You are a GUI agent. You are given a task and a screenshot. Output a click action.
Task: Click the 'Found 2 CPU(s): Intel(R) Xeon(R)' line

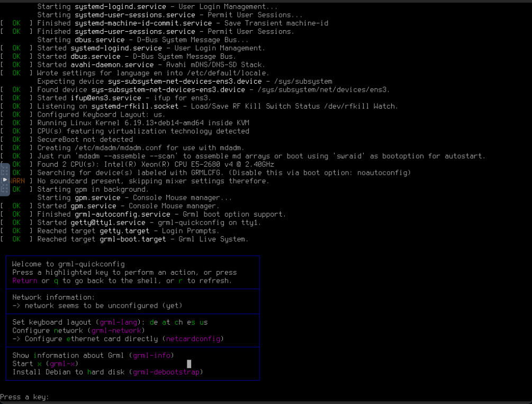pos(156,164)
